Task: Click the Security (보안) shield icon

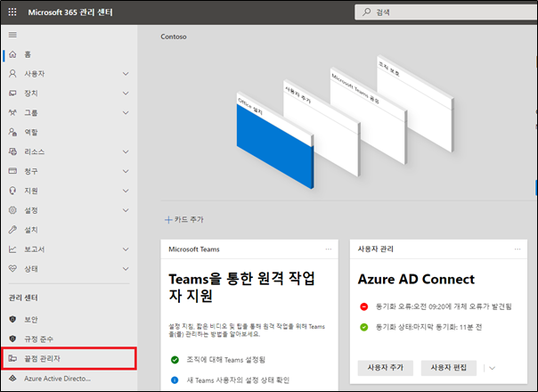Action: click(12, 319)
